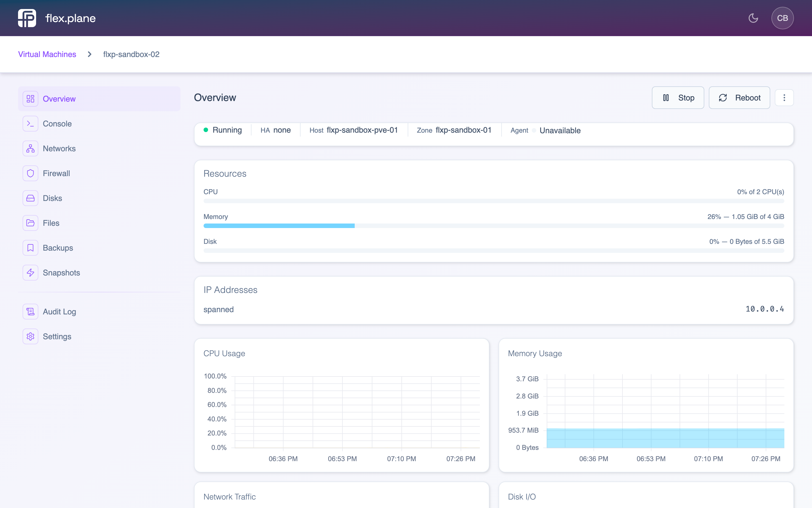The height and width of the screenshot is (508, 812).
Task: Open the Firewall sidebar item
Action: [x=99, y=173]
